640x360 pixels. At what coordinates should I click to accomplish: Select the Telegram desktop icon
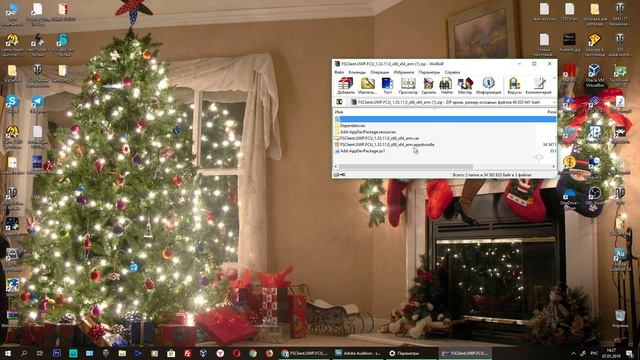[37, 104]
